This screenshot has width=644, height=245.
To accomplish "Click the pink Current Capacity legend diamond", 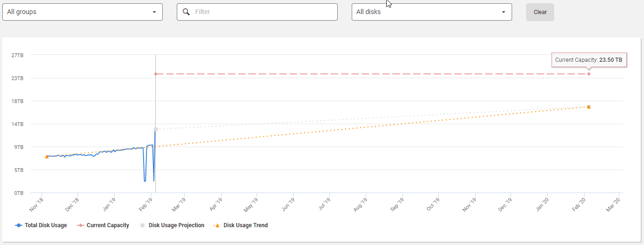I will [80, 225].
